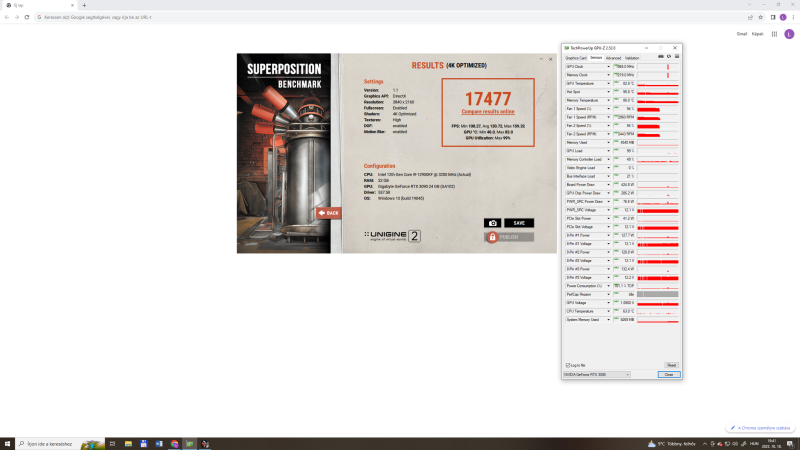Go back using the red BACK arrow
The image size is (800, 450).
[x=328, y=213]
